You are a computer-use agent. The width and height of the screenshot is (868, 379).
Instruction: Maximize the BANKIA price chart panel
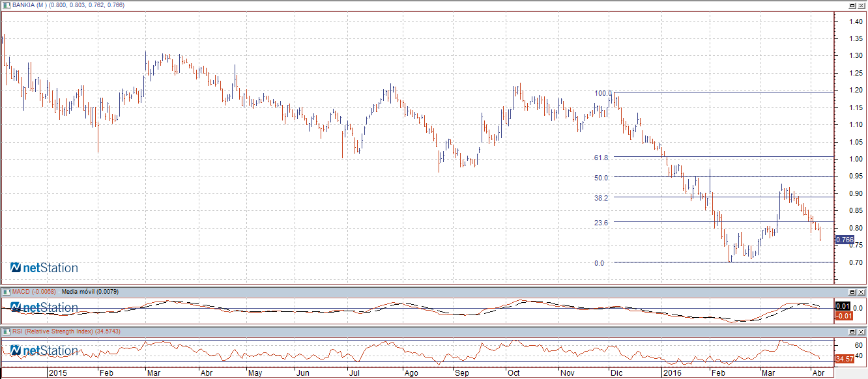tap(852, 5)
